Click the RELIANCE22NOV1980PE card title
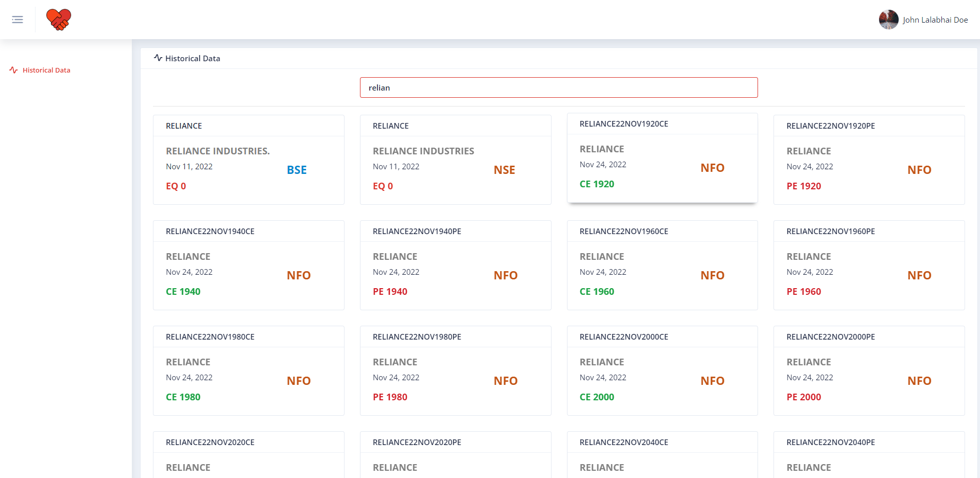 pyautogui.click(x=417, y=337)
